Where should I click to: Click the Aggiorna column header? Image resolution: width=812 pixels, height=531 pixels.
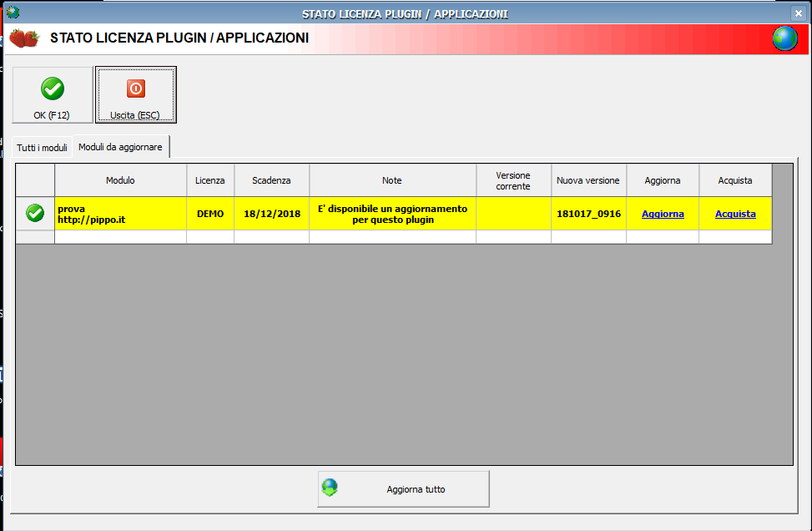tap(663, 180)
